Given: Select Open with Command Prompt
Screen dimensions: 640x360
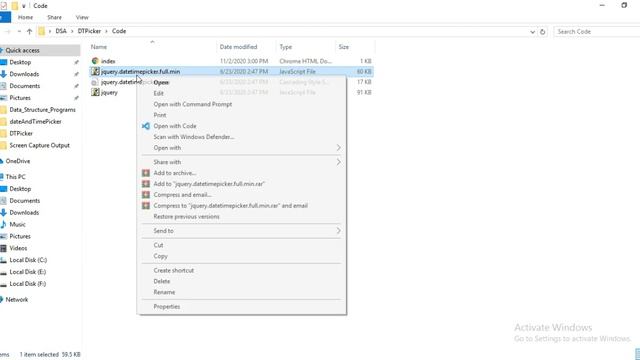Looking at the screenshot, I should click(x=241, y=104).
